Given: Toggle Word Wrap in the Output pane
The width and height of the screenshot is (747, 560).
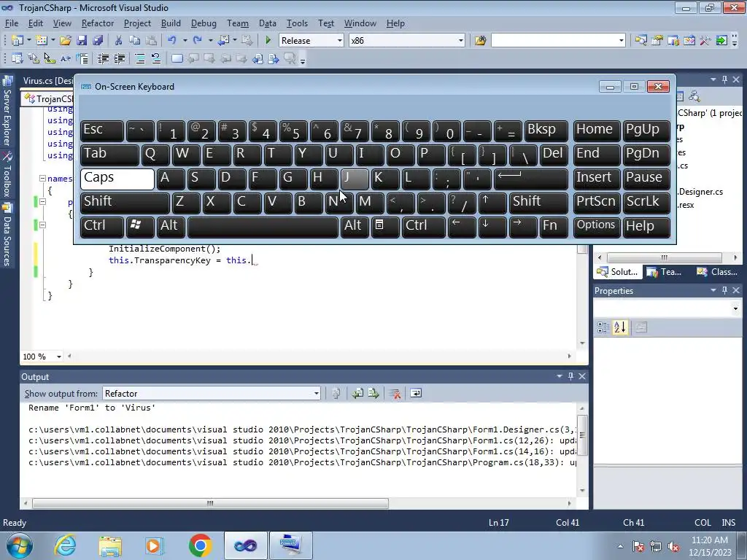Looking at the screenshot, I should [416, 393].
